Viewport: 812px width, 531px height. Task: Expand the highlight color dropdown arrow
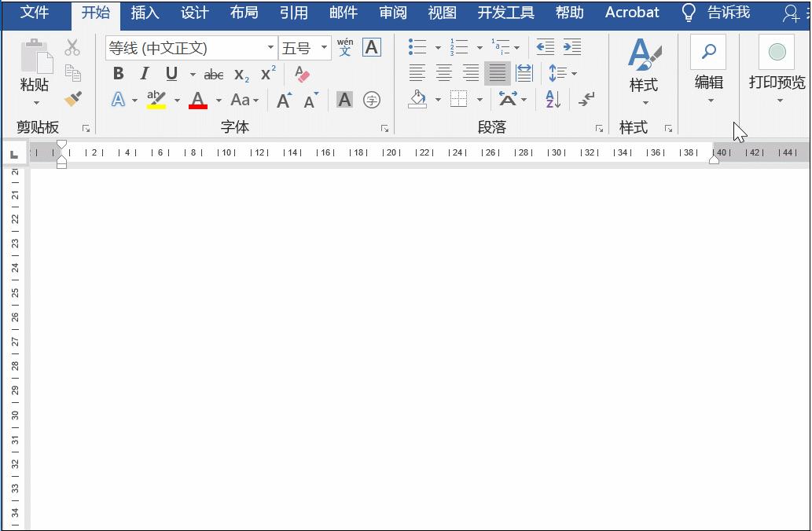[x=177, y=100]
